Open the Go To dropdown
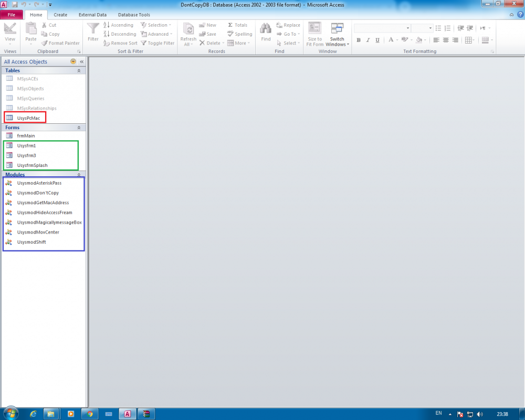The width and height of the screenshot is (525, 420). pyautogui.click(x=288, y=34)
